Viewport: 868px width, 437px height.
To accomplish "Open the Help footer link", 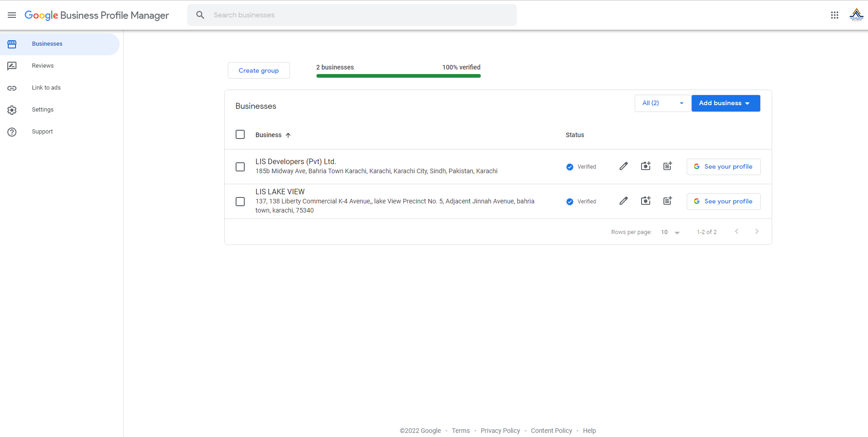I will pyautogui.click(x=589, y=431).
